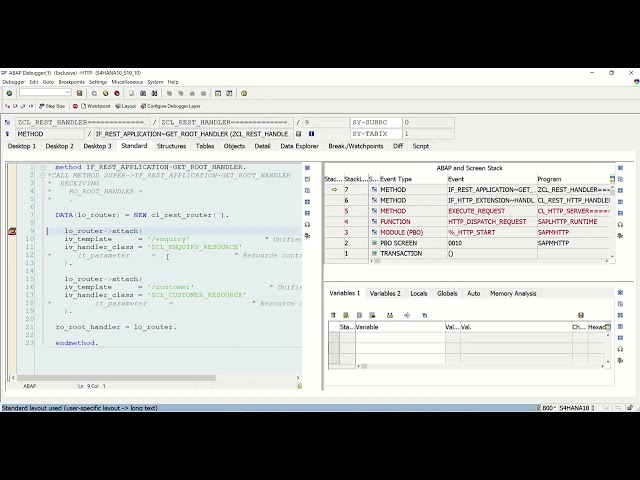This screenshot has width=640, height=480.
Task: Click the Continue debugger icon
Action: pyautogui.click(x=31, y=106)
